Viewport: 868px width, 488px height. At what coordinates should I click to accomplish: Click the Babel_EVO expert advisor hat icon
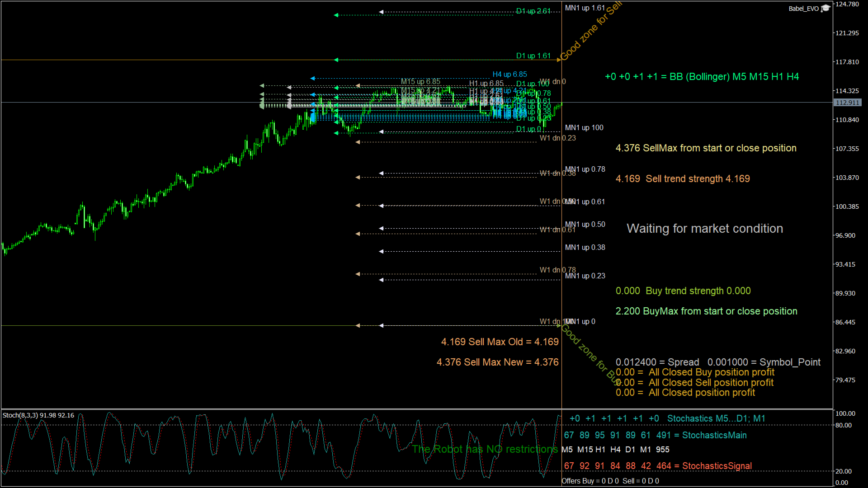tap(826, 9)
